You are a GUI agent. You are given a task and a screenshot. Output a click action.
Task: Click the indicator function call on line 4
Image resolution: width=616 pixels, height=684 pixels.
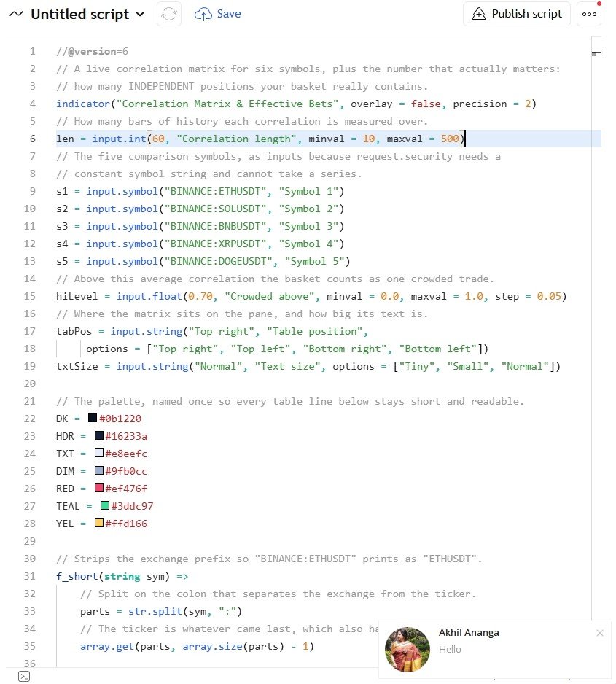pos(83,104)
